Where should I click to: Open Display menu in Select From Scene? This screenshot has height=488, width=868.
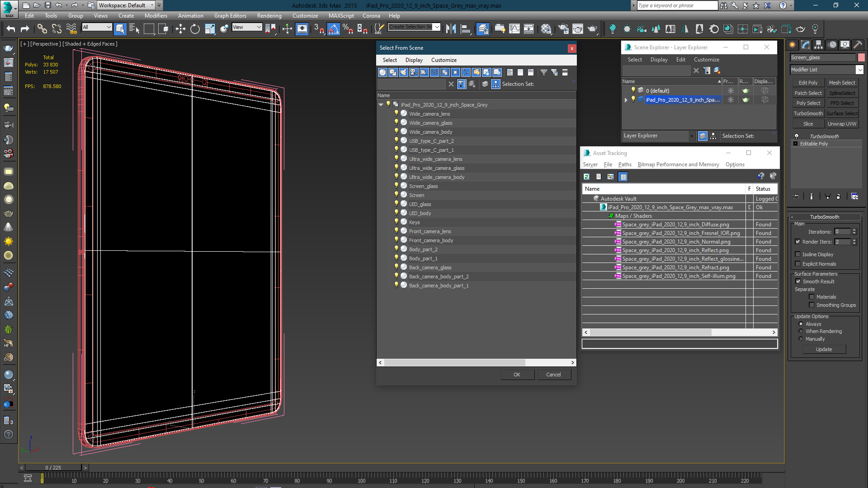(414, 60)
